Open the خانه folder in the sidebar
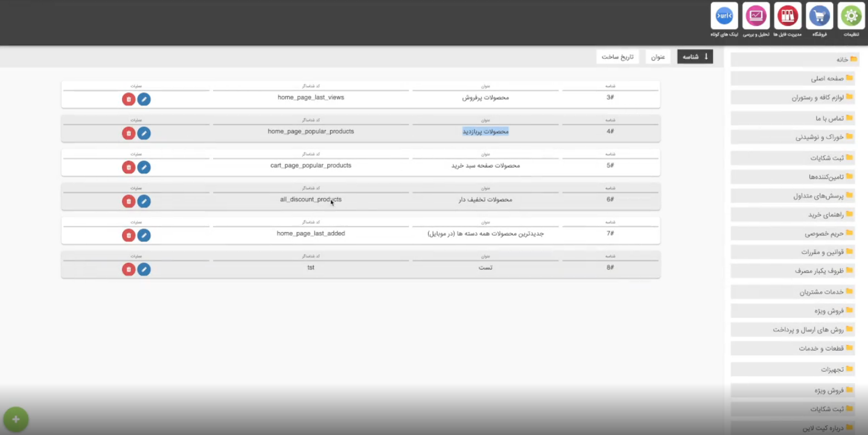The height and width of the screenshot is (435, 868). (x=792, y=59)
